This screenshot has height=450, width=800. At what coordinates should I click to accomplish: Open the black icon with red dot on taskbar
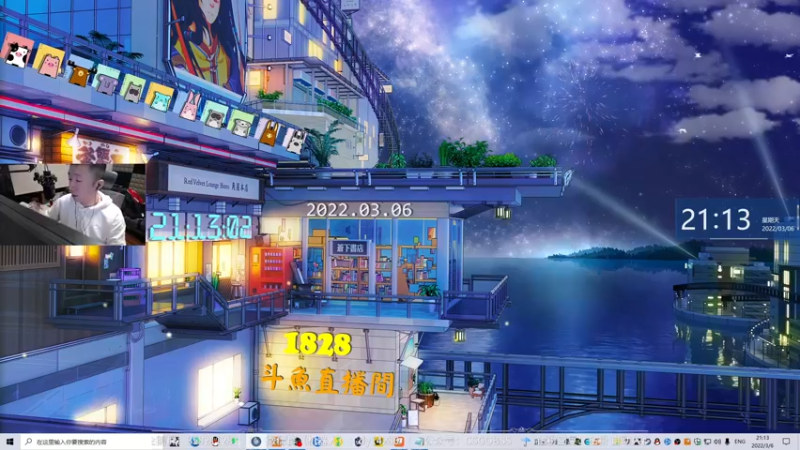point(297,441)
